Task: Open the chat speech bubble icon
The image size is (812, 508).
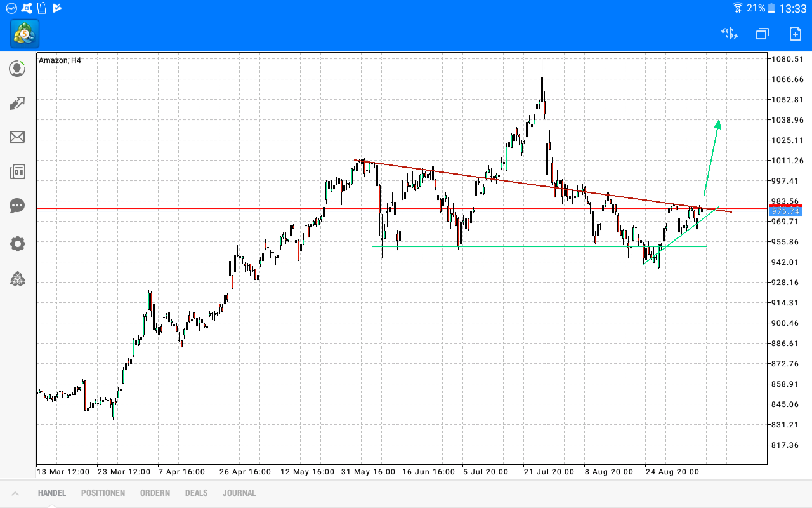Action: 17,206
